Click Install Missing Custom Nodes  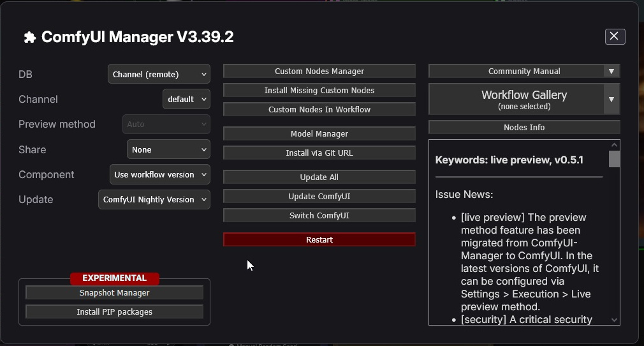319,91
